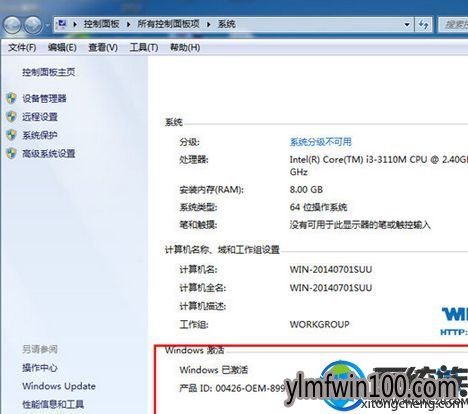Select the 计算机名 value WIN-20140701SUU

point(331,269)
